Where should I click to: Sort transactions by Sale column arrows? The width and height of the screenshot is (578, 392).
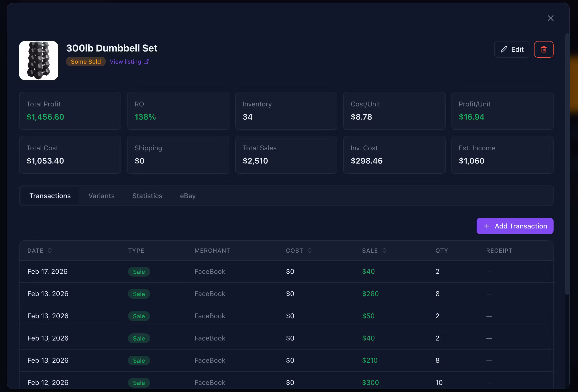[x=384, y=250]
